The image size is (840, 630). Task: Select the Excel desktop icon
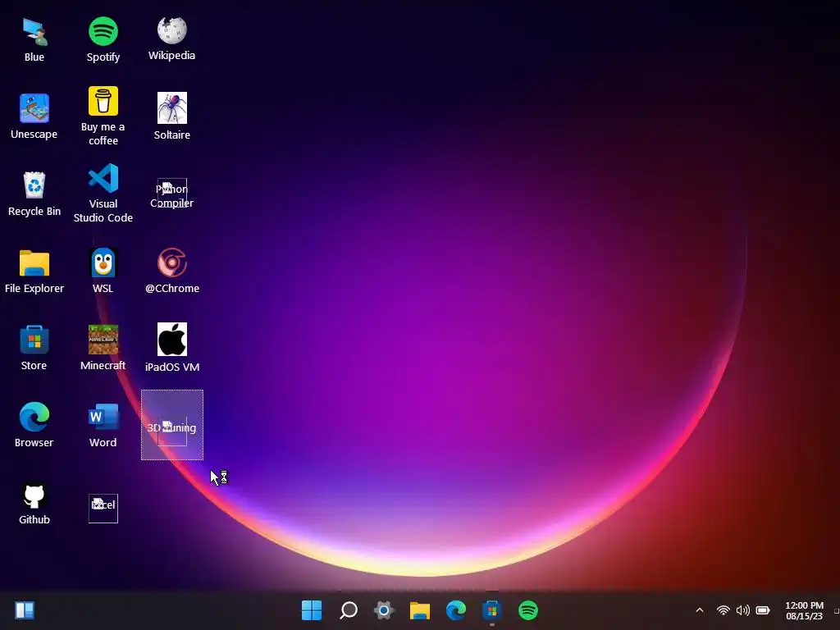[x=103, y=508]
